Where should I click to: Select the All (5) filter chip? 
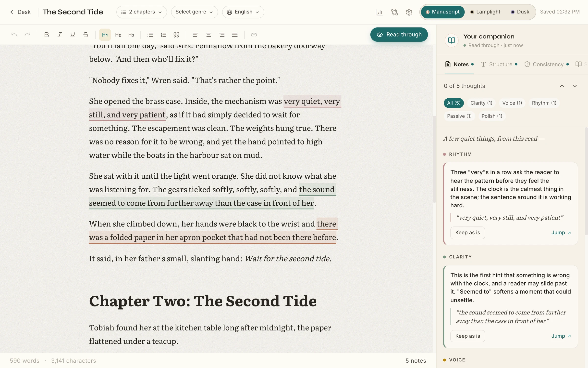454,103
